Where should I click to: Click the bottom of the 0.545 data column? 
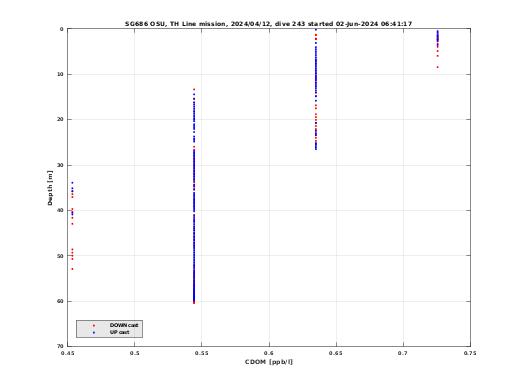194,302
